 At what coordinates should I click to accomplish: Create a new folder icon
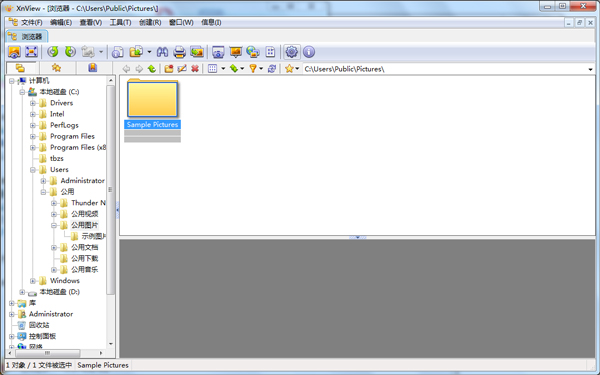(x=169, y=69)
